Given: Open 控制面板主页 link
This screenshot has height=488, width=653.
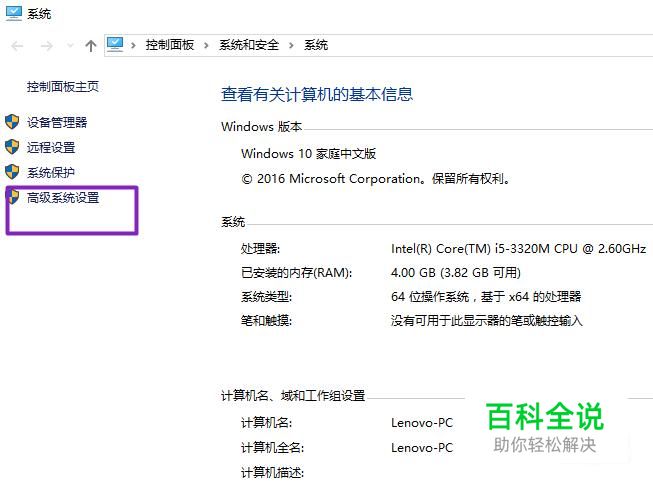Looking at the screenshot, I should click(63, 87).
